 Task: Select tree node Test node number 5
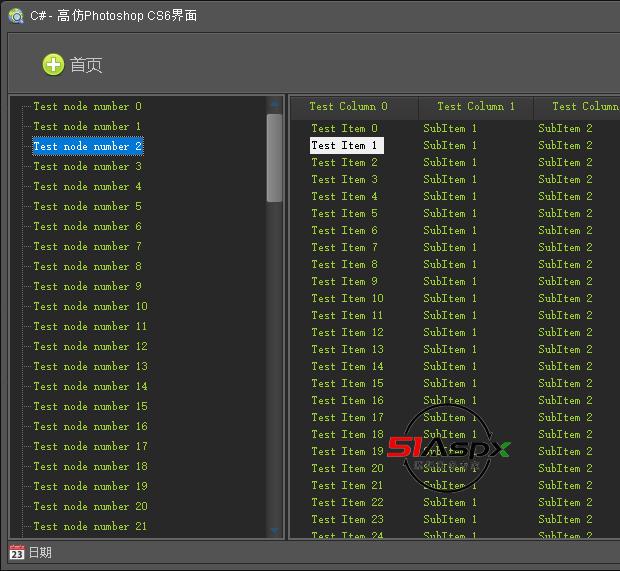click(x=87, y=206)
